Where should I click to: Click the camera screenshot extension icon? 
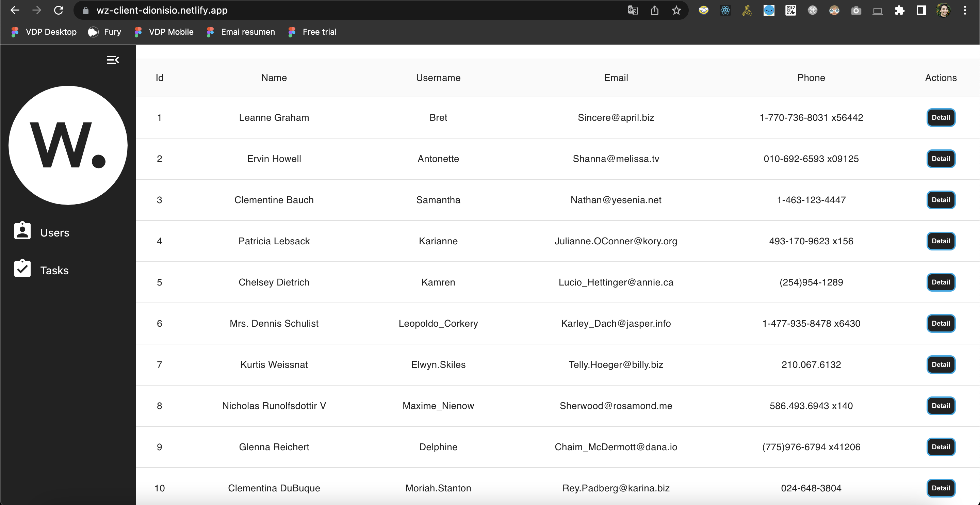pyautogui.click(x=856, y=10)
